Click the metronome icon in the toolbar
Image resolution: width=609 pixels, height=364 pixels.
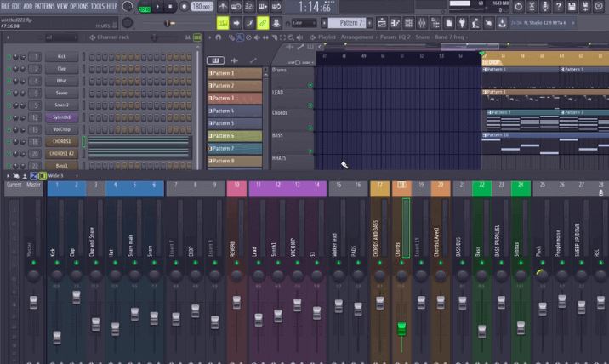(223, 7)
